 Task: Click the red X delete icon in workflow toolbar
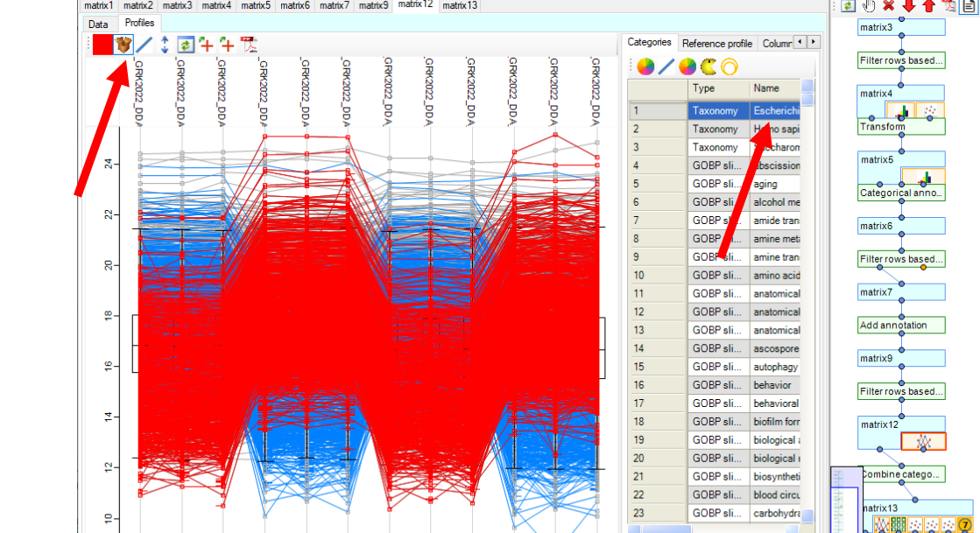click(x=888, y=5)
